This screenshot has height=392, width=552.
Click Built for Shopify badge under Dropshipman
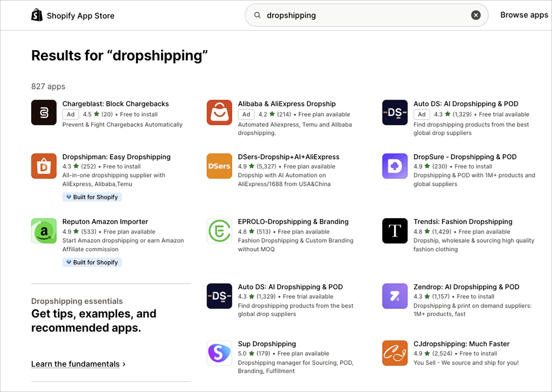point(92,197)
